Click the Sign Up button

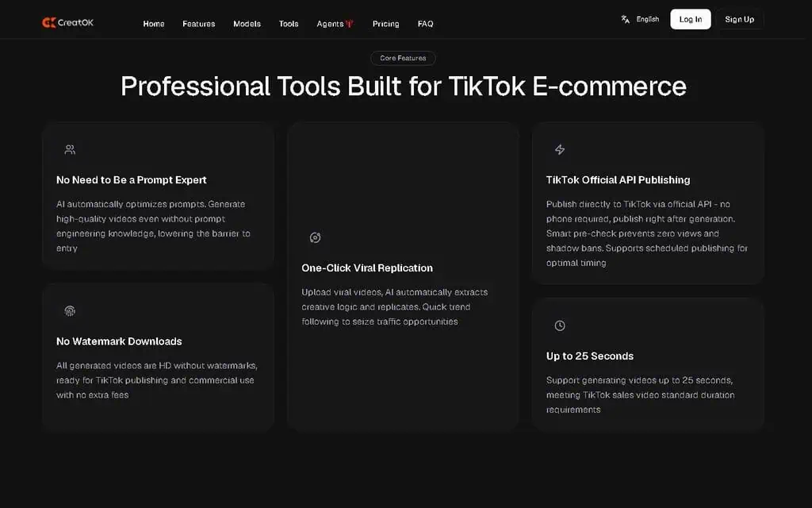(740, 19)
